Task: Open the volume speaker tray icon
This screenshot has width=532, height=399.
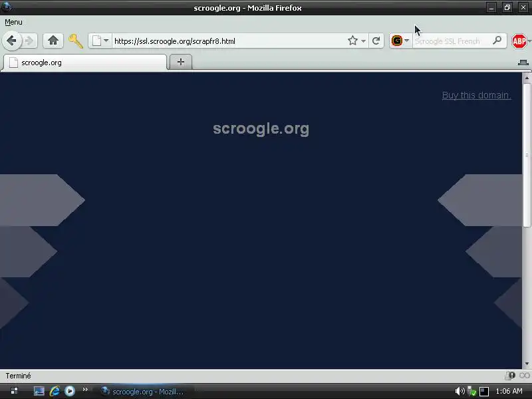Action: (460, 391)
